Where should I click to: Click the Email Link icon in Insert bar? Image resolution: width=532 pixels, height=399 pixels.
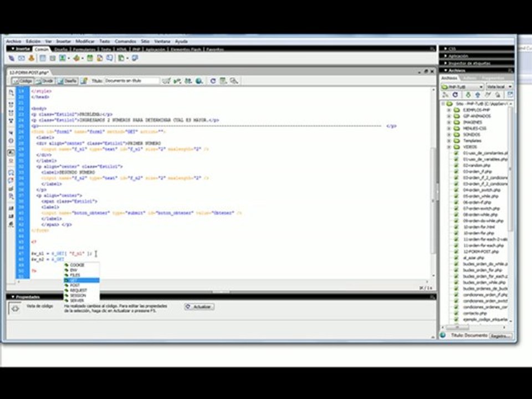tap(22, 58)
